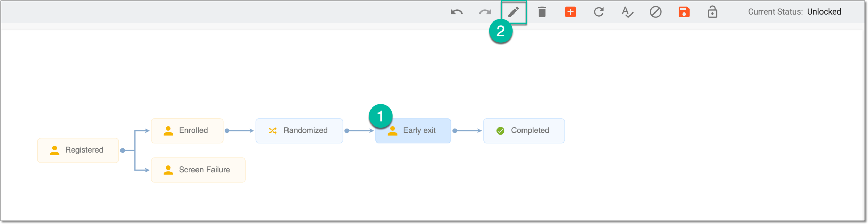Click the crossed-circle Disable icon
The image size is (868, 224).
[656, 12]
